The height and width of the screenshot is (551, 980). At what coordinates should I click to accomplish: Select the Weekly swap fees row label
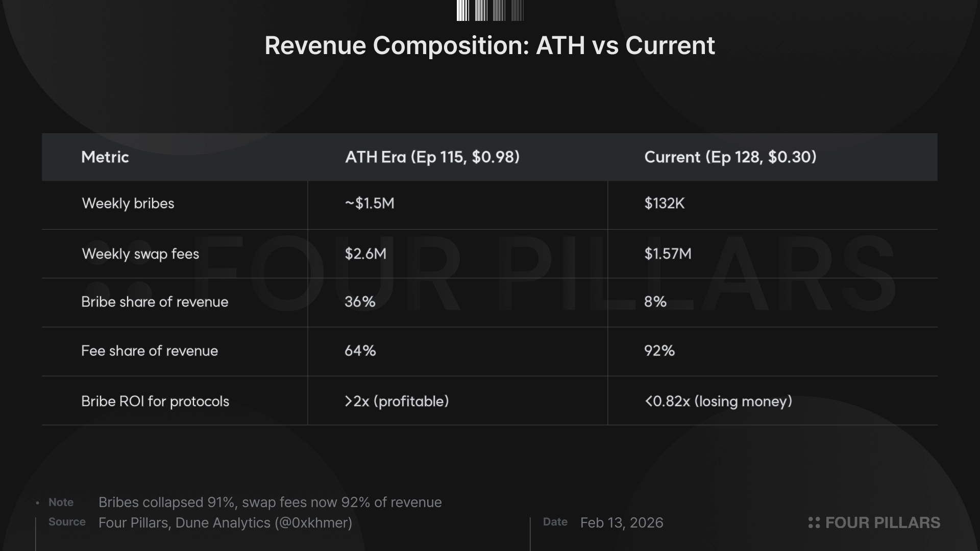140,254
